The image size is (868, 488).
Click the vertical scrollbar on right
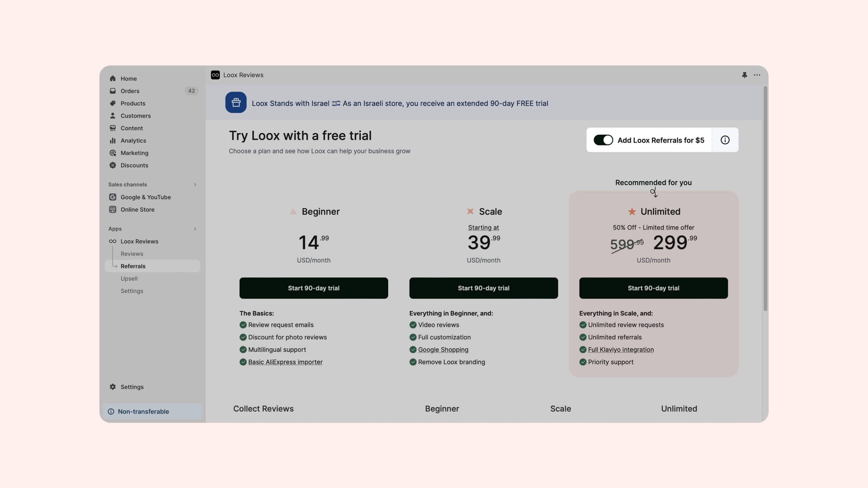click(x=765, y=199)
